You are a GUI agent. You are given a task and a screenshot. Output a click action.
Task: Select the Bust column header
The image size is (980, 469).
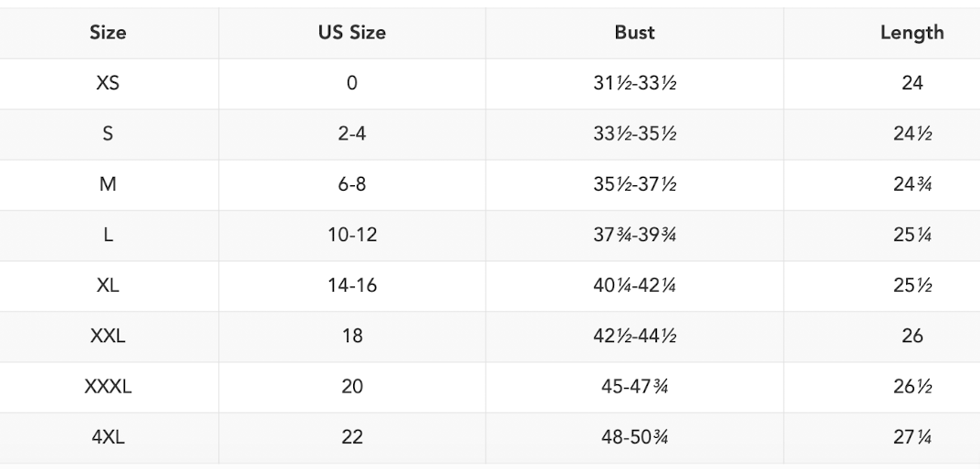(634, 33)
